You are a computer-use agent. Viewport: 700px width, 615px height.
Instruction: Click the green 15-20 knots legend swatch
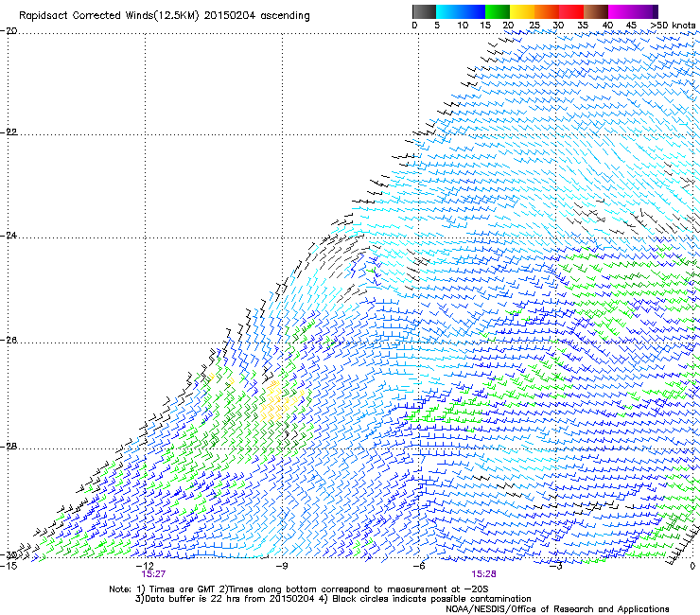498,11
